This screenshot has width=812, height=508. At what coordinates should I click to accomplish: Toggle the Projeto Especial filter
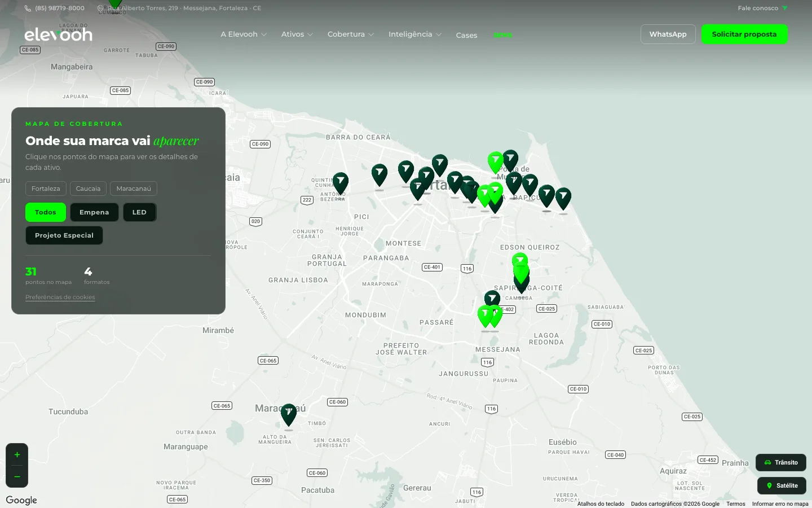point(64,235)
